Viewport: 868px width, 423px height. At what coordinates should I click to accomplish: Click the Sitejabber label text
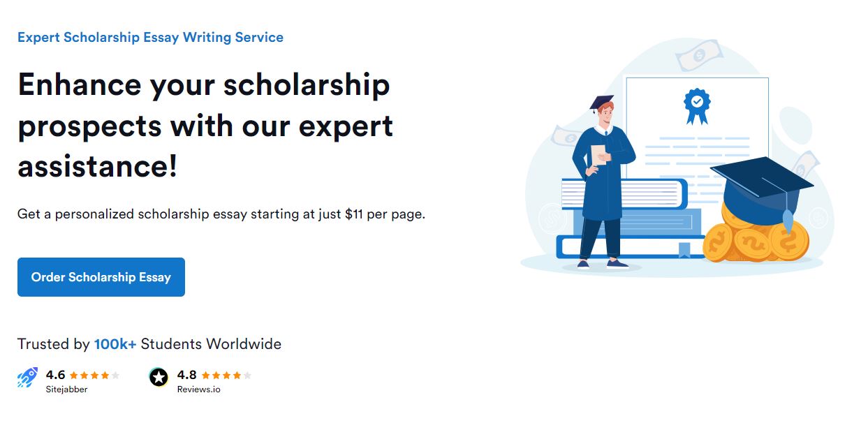[x=66, y=389]
